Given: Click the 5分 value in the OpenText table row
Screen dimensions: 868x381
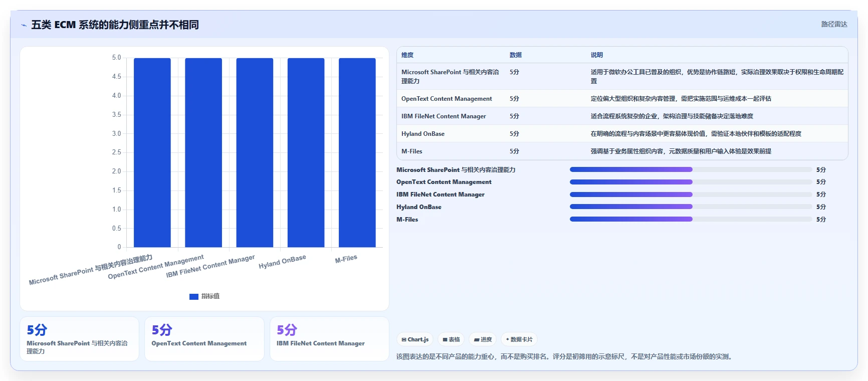Looking at the screenshot, I should 514,99.
